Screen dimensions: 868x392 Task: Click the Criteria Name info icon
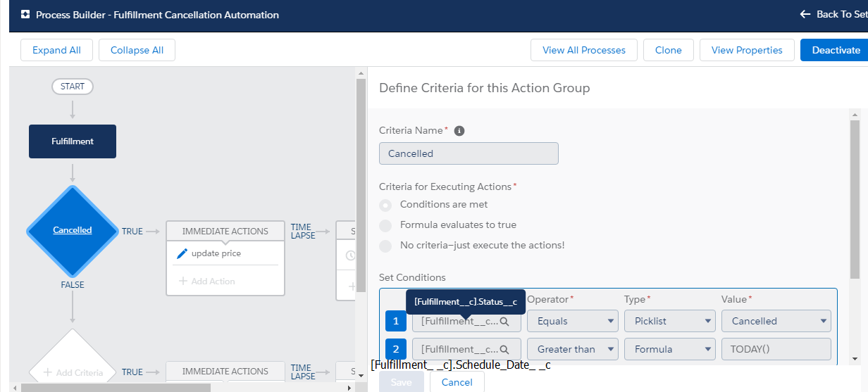(x=459, y=131)
